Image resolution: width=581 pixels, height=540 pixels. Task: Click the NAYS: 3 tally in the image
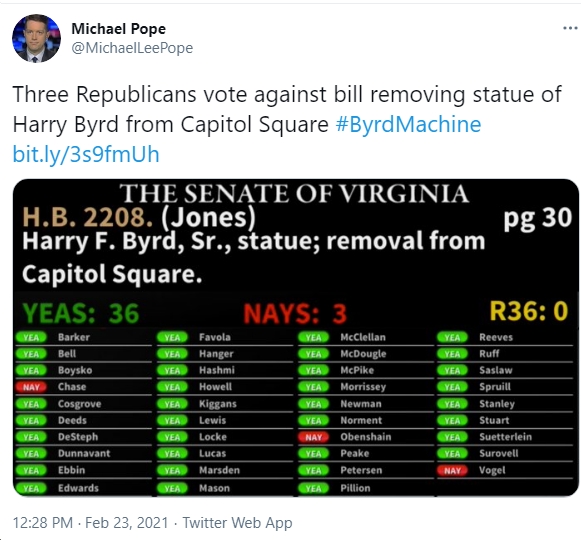tap(295, 314)
